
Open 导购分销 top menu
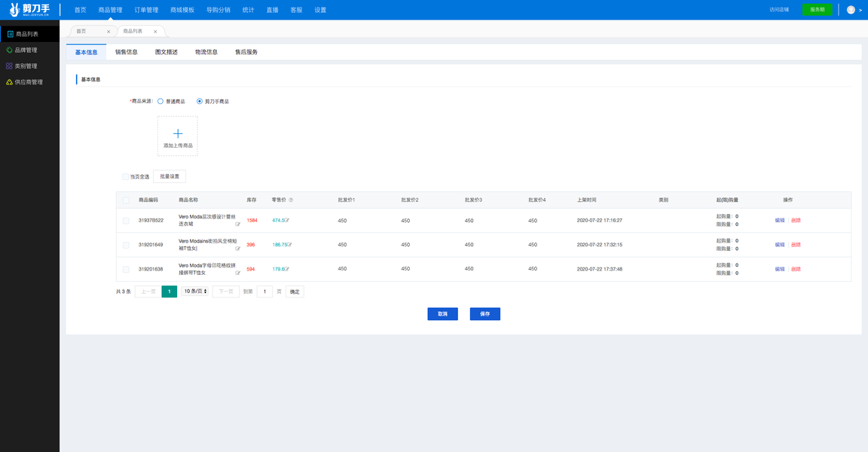pyautogui.click(x=218, y=10)
